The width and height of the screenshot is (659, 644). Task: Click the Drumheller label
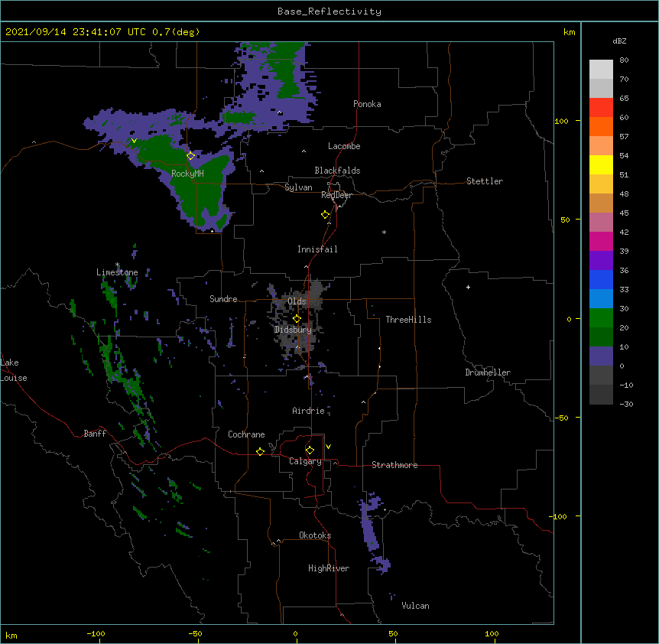tap(488, 372)
